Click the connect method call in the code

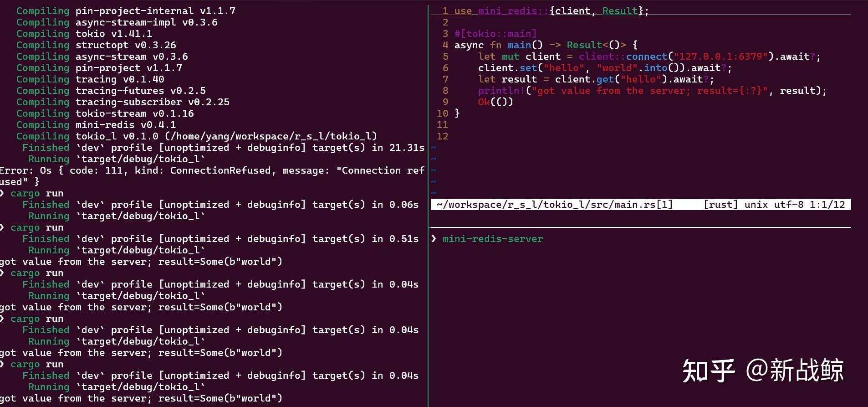point(646,57)
